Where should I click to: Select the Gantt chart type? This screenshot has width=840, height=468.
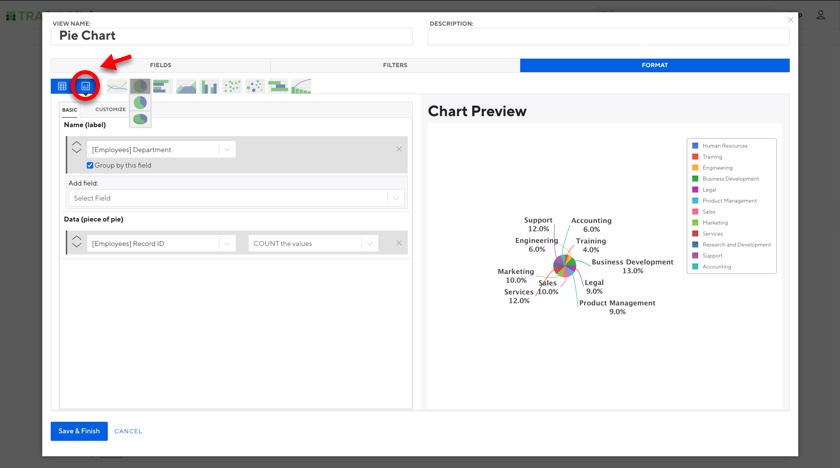(x=278, y=87)
